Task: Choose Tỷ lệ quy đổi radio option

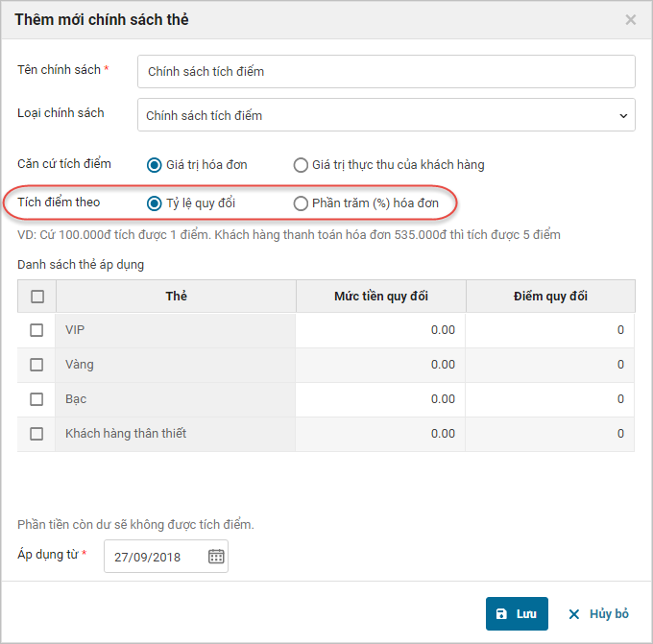Action: pos(154,203)
